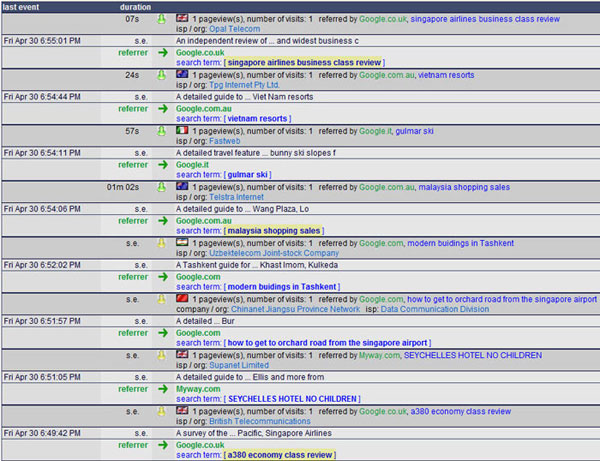Open the Opal Telecom ISP link
Image resolution: width=600 pixels, height=461 pixels.
tap(236, 29)
